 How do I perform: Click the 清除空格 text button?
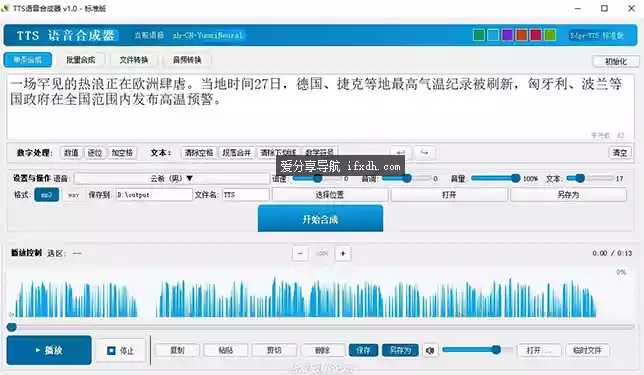tap(199, 153)
